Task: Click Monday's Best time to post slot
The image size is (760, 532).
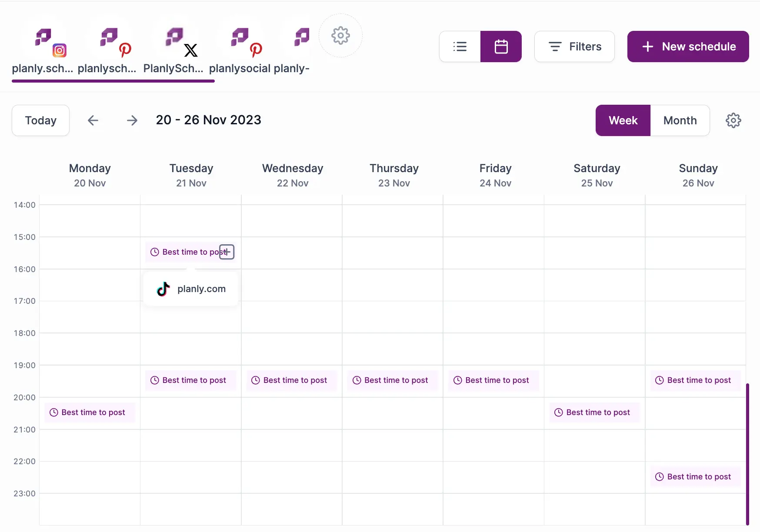Action: (x=90, y=412)
